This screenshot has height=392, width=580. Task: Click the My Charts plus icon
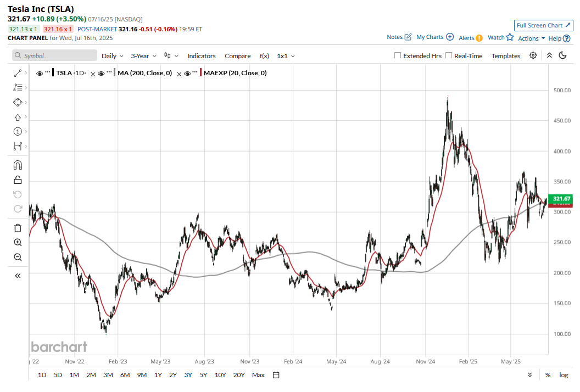pos(450,37)
